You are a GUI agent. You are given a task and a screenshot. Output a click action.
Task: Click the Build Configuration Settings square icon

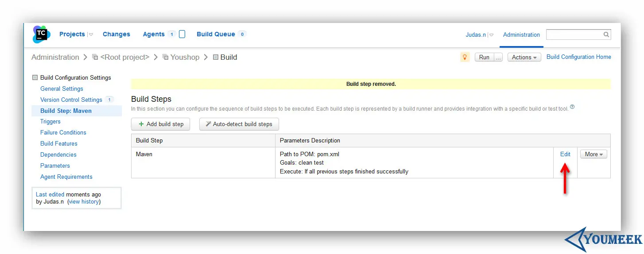click(x=35, y=78)
